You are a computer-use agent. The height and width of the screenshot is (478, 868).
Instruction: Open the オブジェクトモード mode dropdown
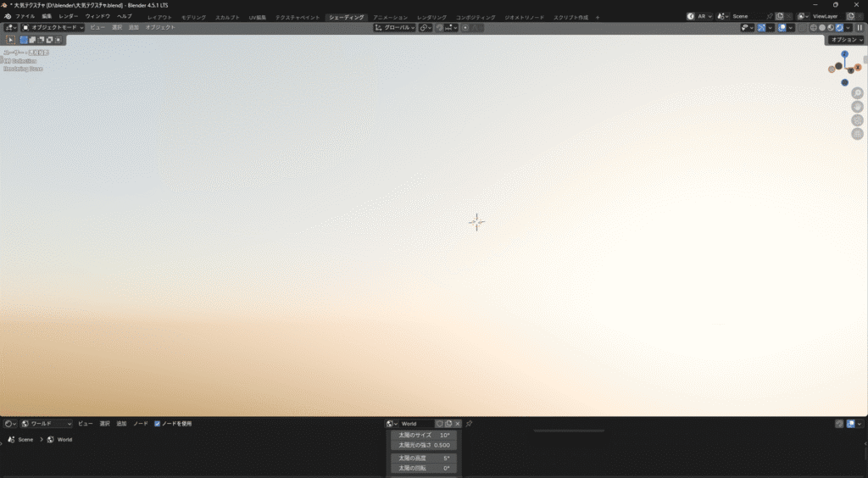[x=53, y=28]
